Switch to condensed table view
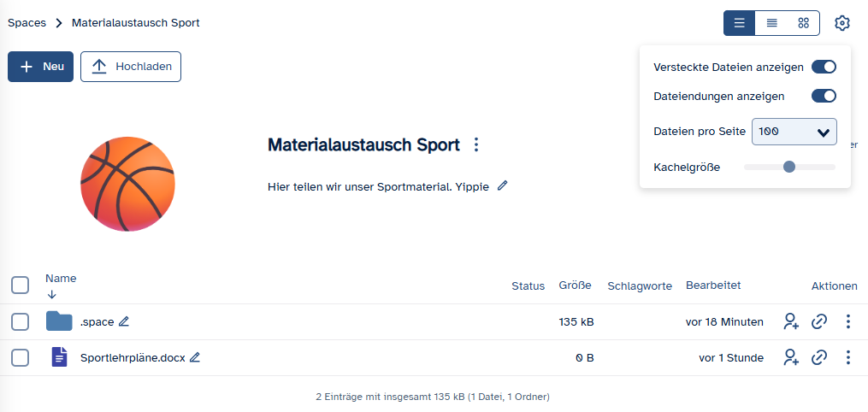 coord(771,23)
